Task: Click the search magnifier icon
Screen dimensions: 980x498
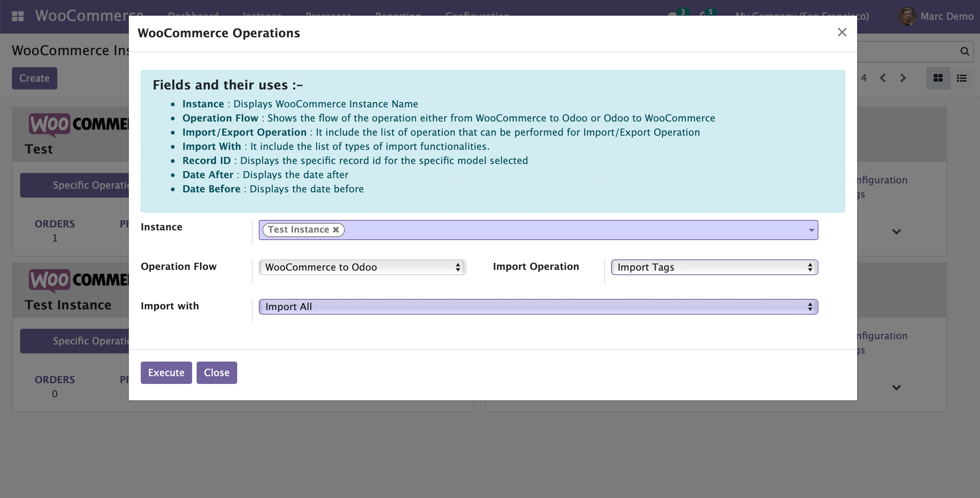Action: point(965,51)
